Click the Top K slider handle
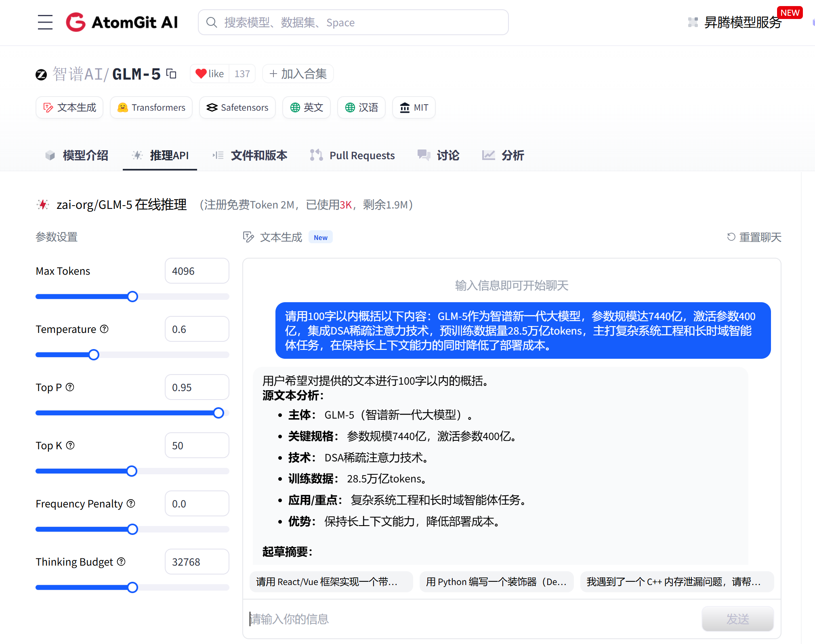The width and height of the screenshot is (815, 644). click(132, 471)
